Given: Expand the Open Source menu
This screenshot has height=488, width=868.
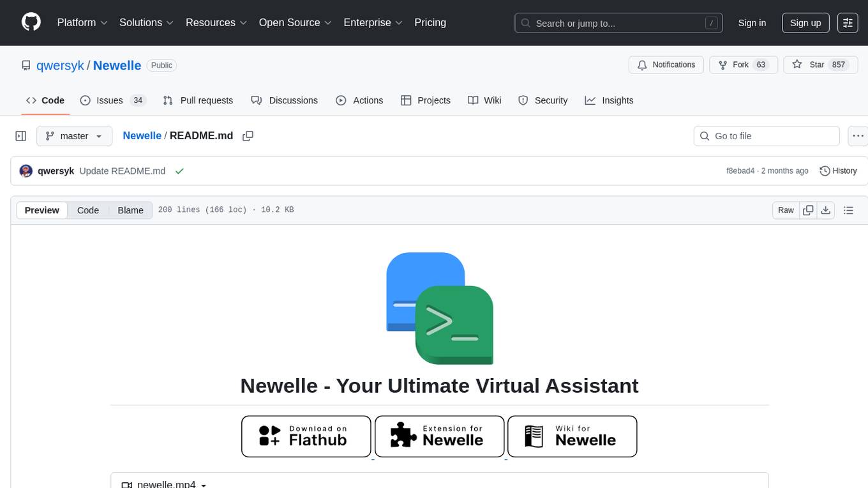Looking at the screenshot, I should click(296, 22).
